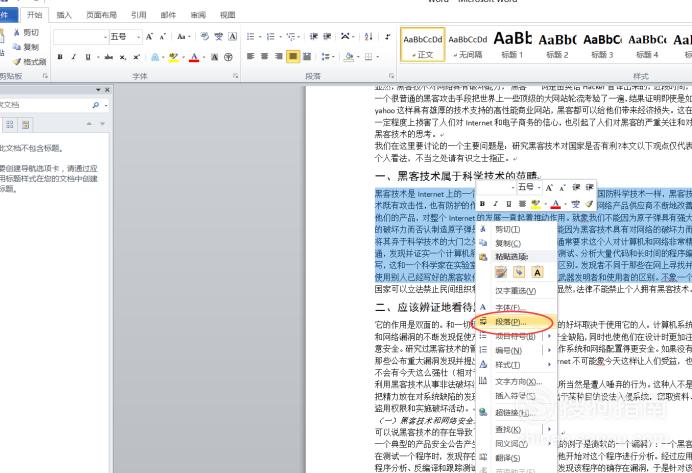Toggle Superscript in the ribbon
Viewport: 692px width, 473px height.
tap(136, 57)
